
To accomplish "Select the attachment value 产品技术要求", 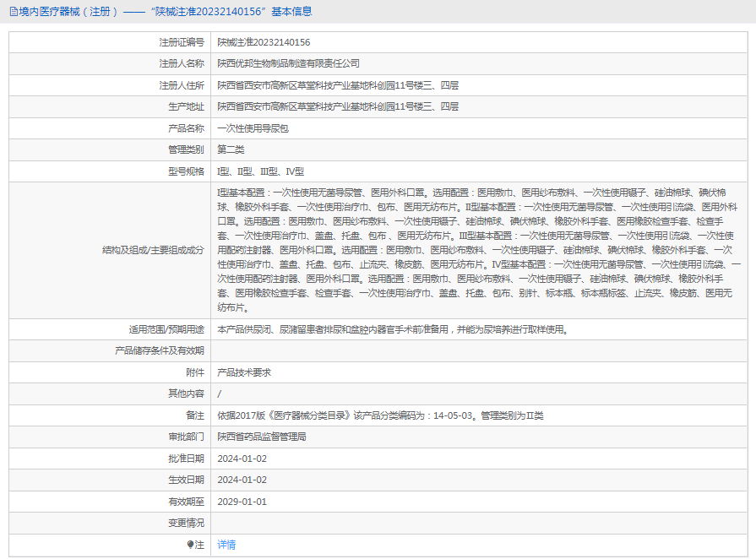I will [x=244, y=372].
